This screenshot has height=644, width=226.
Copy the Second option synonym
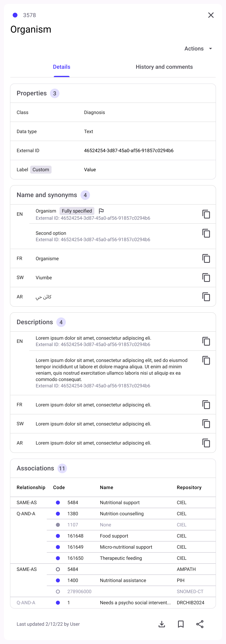[x=206, y=233]
